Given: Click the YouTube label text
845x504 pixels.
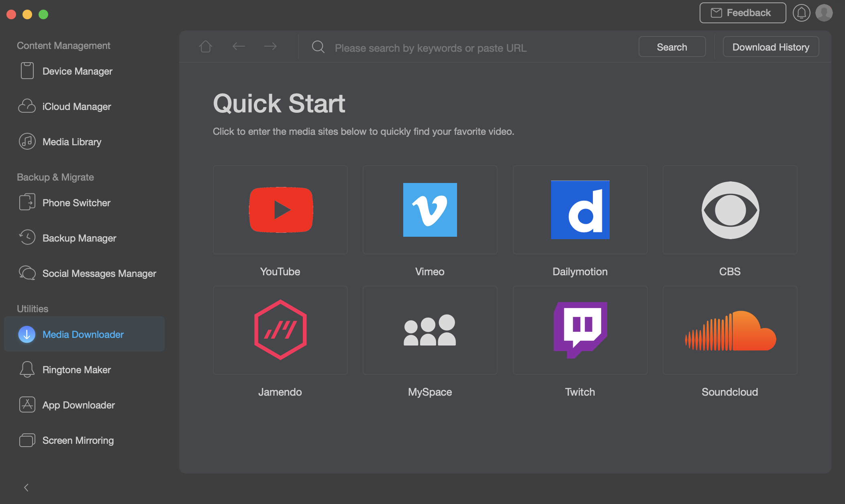Looking at the screenshot, I should pos(280,272).
